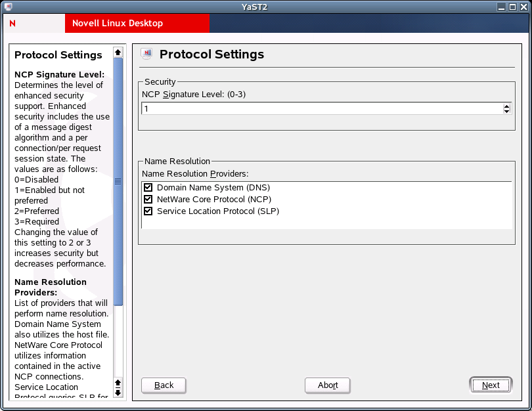This screenshot has height=411, width=532.
Task: Click the Back button
Action: (x=164, y=385)
